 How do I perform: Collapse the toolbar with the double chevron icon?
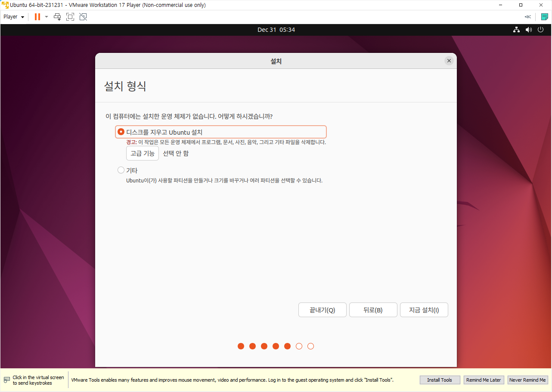tap(527, 17)
